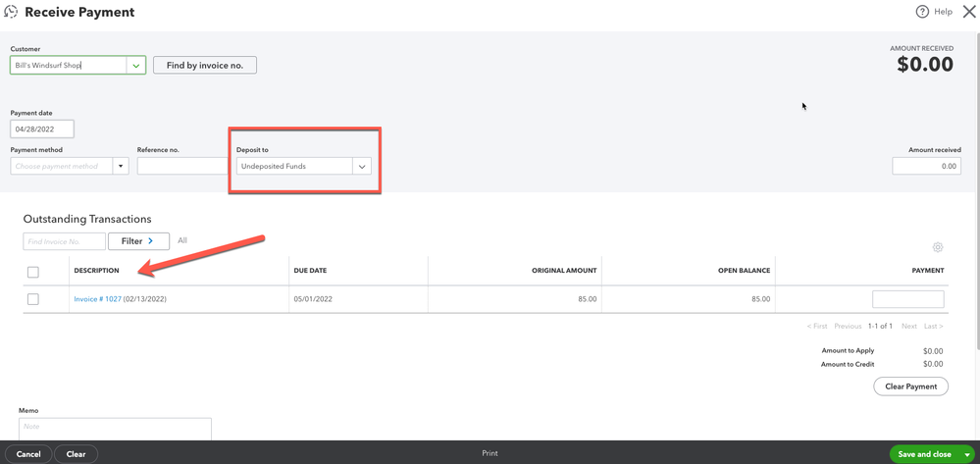Close the Receive Payment window
The height and width of the screenshot is (464, 980).
(x=969, y=11)
